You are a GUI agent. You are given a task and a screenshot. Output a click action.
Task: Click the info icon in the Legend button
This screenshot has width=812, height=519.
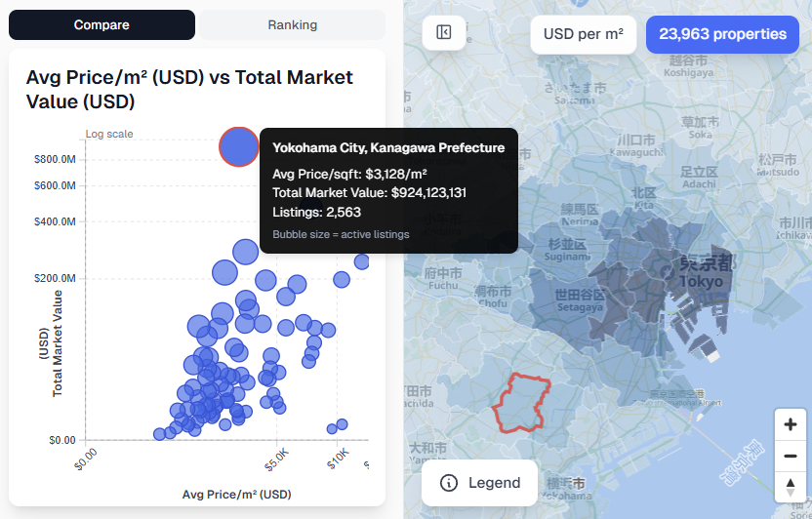449,483
